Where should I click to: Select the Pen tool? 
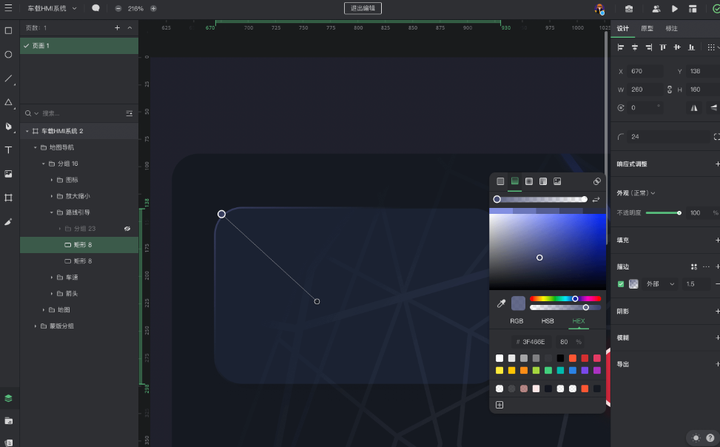[8, 126]
